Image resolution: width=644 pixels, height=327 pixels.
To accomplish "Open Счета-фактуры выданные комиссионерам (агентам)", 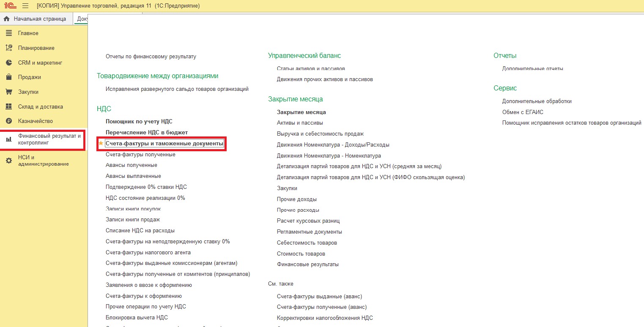I will [172, 263].
